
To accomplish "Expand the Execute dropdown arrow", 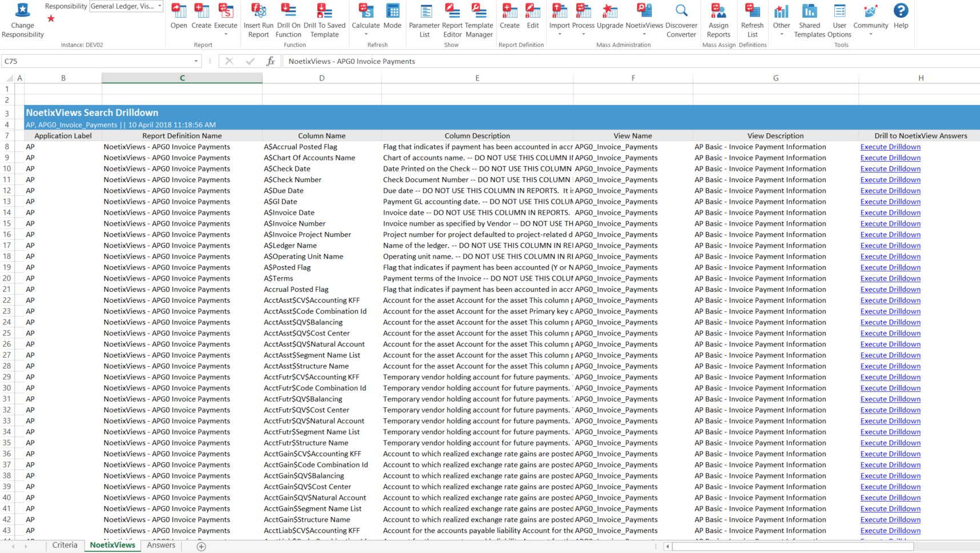I will click(x=226, y=35).
